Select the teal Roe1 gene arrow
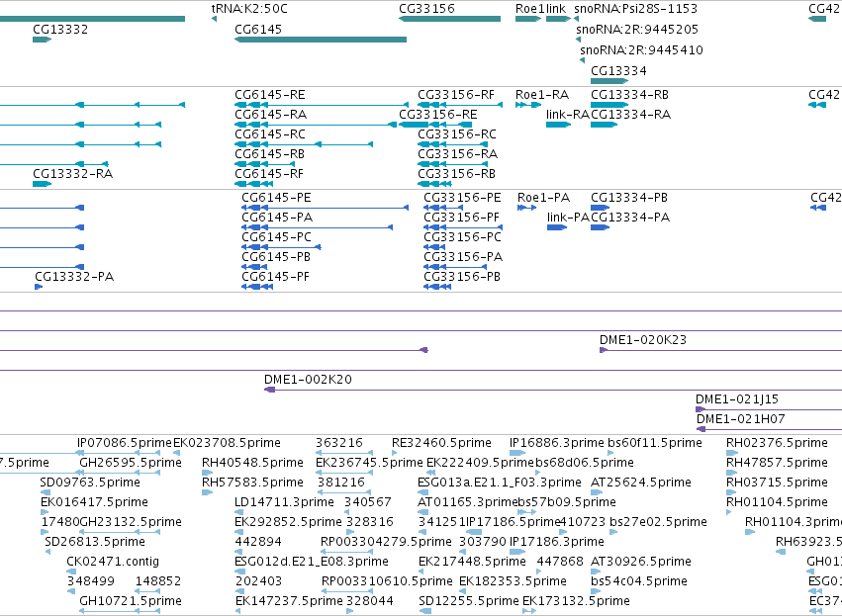 pyautogui.click(x=528, y=19)
